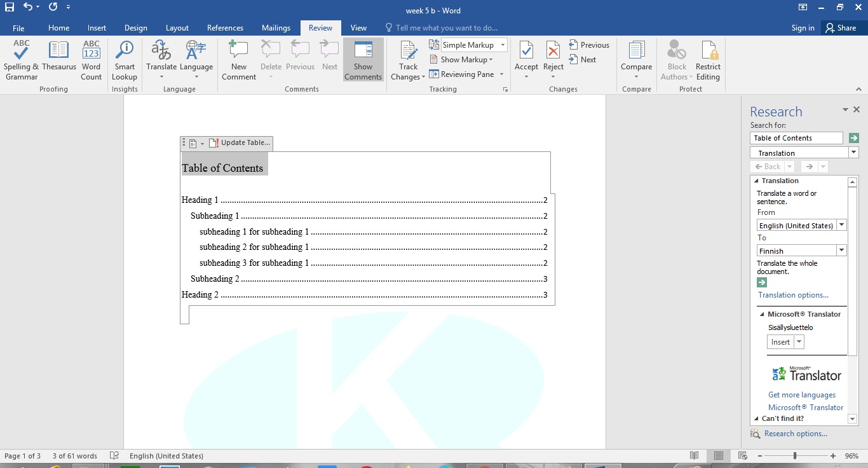Zoom out with the minus button
This screenshot has height=468, width=868.
(759, 456)
